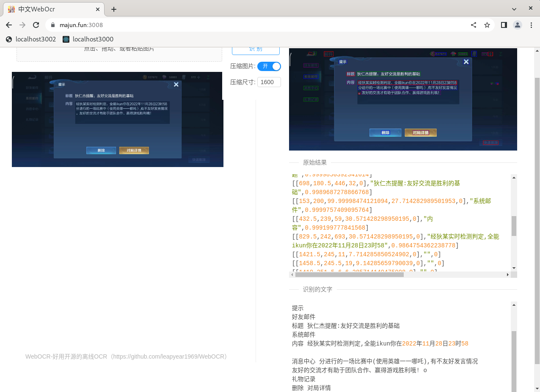Click the address bar URL
540x392 pixels.
pyautogui.click(x=81, y=25)
